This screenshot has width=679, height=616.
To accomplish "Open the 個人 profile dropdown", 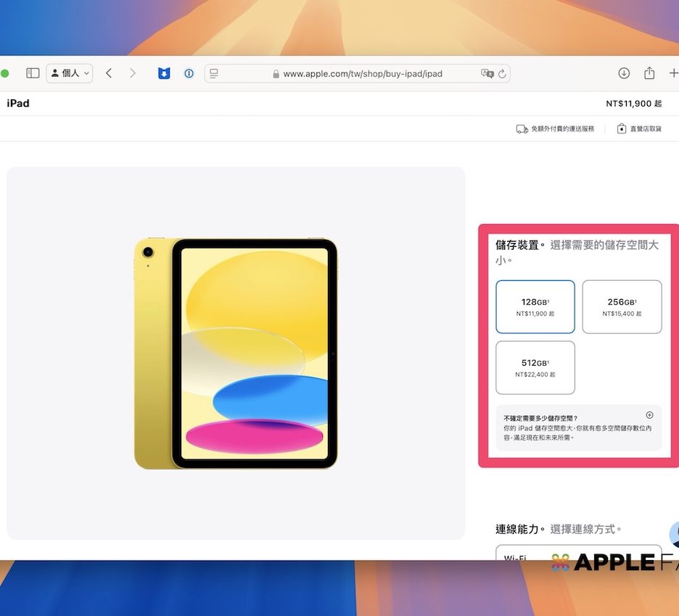I will (x=70, y=73).
